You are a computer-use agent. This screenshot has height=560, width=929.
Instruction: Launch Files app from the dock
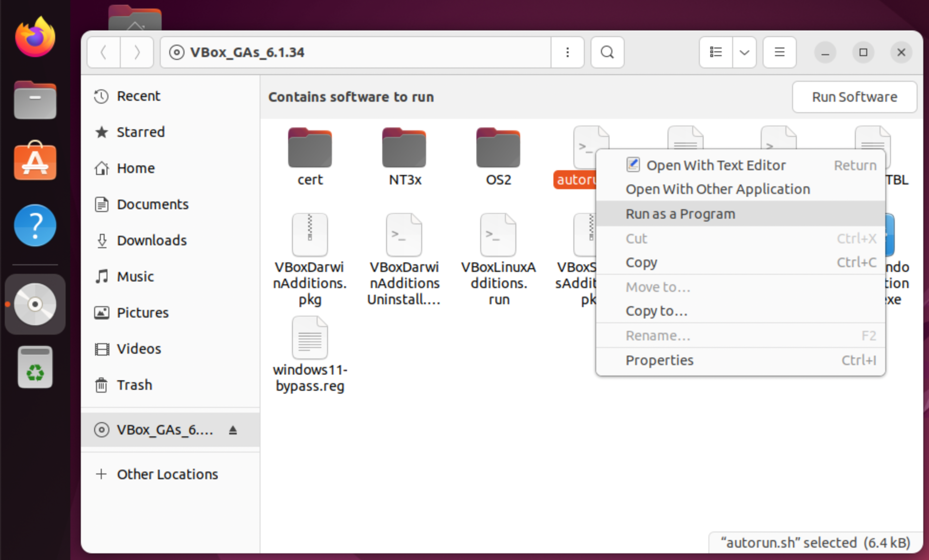tap(35, 100)
